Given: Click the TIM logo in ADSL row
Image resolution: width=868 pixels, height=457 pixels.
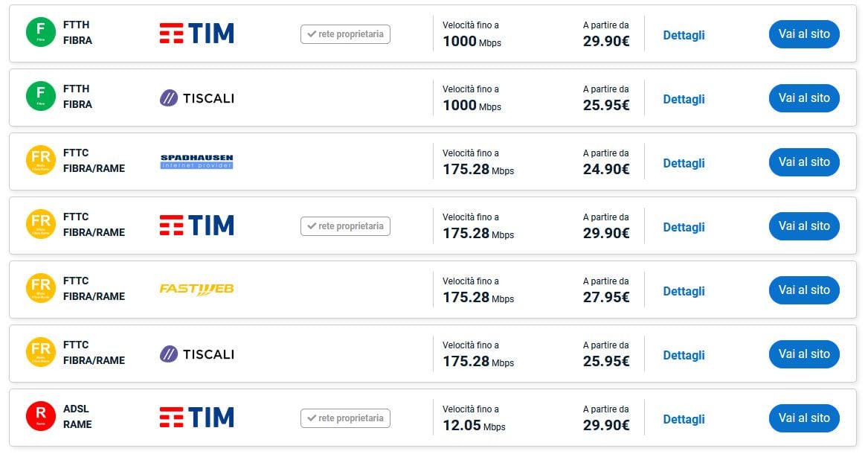Looking at the screenshot, I should point(196,418).
